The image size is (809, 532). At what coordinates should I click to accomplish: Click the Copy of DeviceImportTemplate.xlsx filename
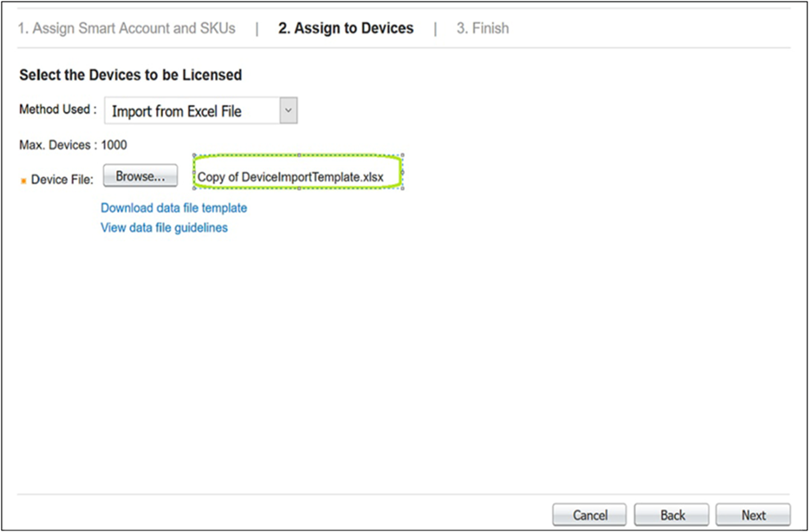coord(291,177)
